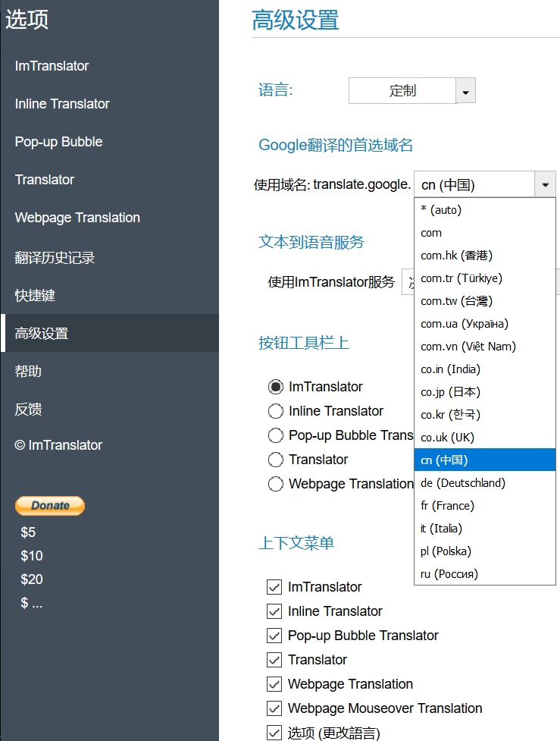Uncheck ImTranslator in context menu list
The height and width of the screenshot is (741, 560).
274,587
